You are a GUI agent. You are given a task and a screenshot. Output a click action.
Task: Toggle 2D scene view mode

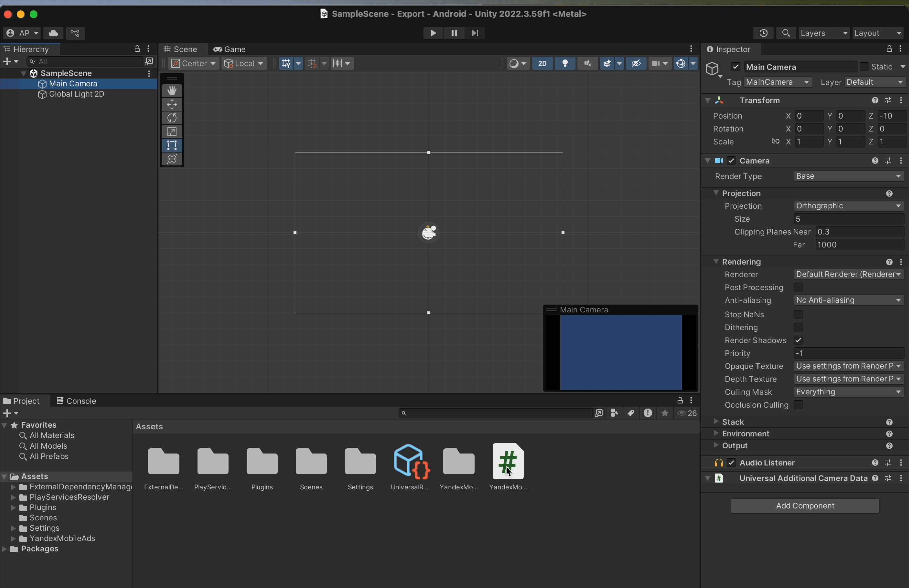point(542,63)
